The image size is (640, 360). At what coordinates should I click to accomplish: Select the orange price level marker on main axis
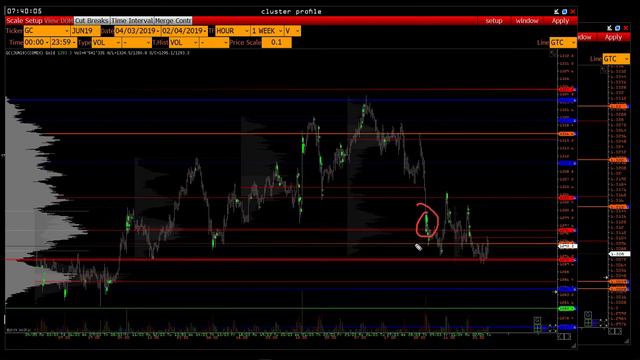click(x=567, y=134)
